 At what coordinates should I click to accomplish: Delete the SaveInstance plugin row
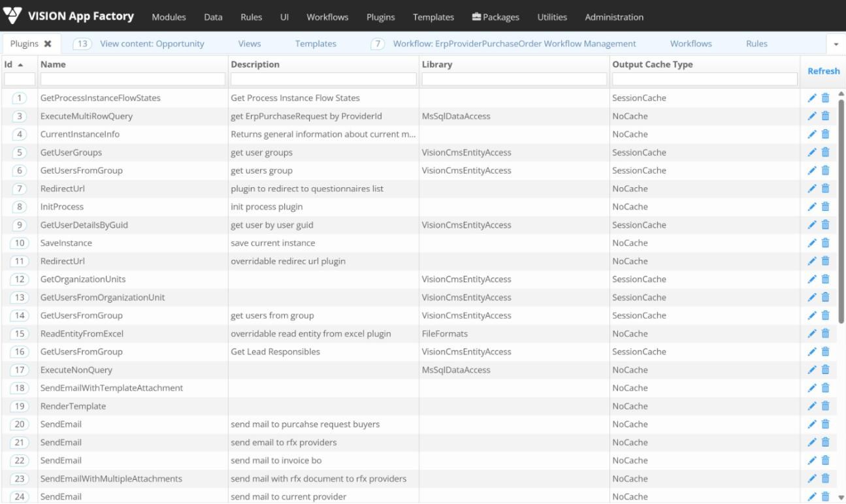click(825, 243)
